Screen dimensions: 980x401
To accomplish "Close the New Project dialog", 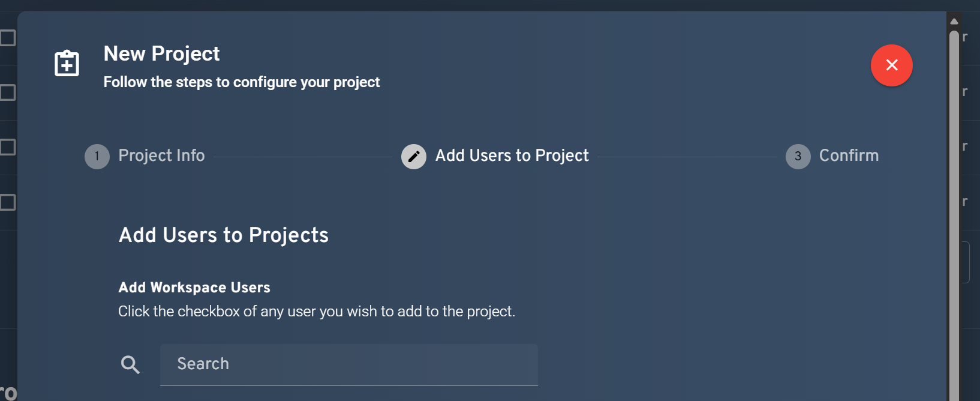I will tap(891, 65).
